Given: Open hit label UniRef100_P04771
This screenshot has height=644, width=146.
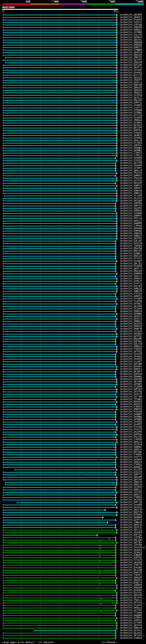Looking at the screenshot, I should 131,284.
